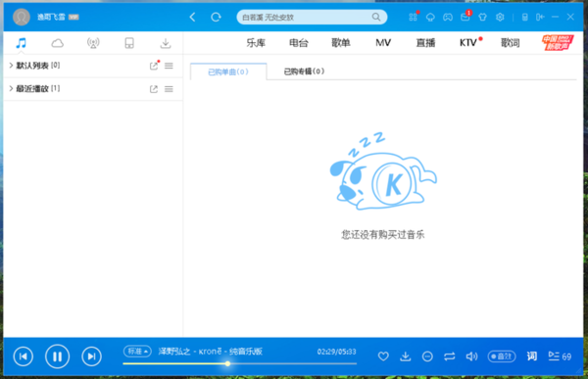Open the apps grid tools icon
This screenshot has height=379, width=588.
pos(413,18)
